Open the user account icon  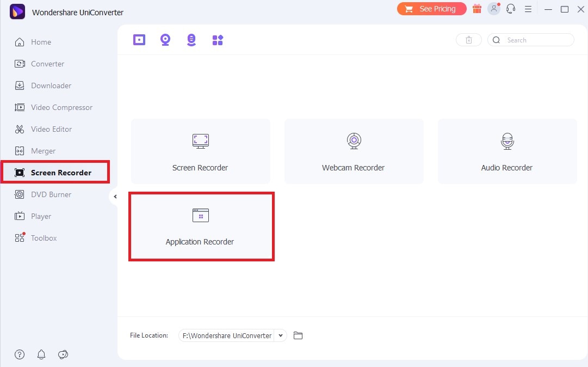[x=494, y=9]
